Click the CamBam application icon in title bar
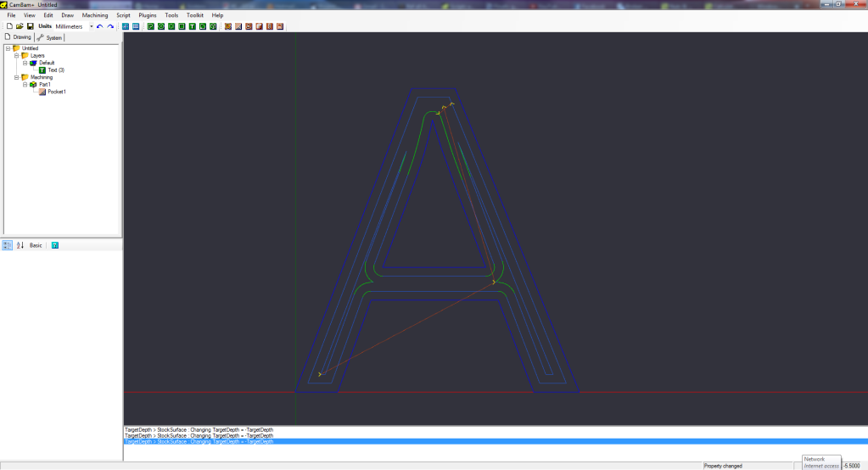Image resolution: width=868 pixels, height=470 pixels. [x=4, y=4]
